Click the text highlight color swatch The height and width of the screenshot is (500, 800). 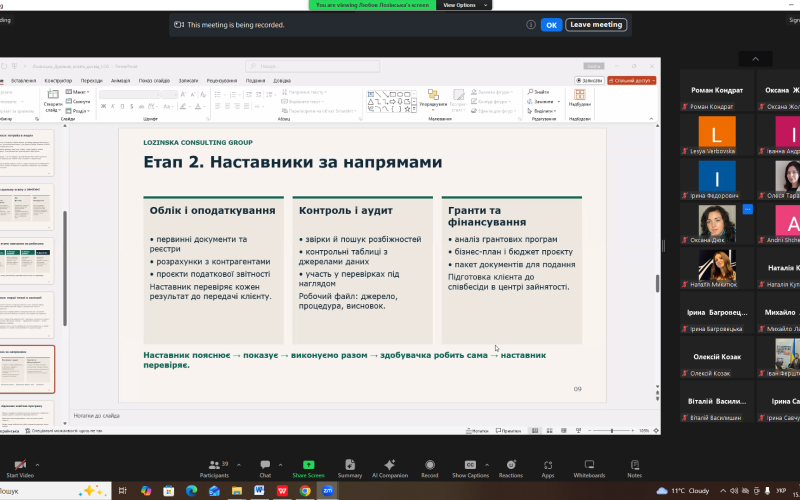(x=183, y=107)
